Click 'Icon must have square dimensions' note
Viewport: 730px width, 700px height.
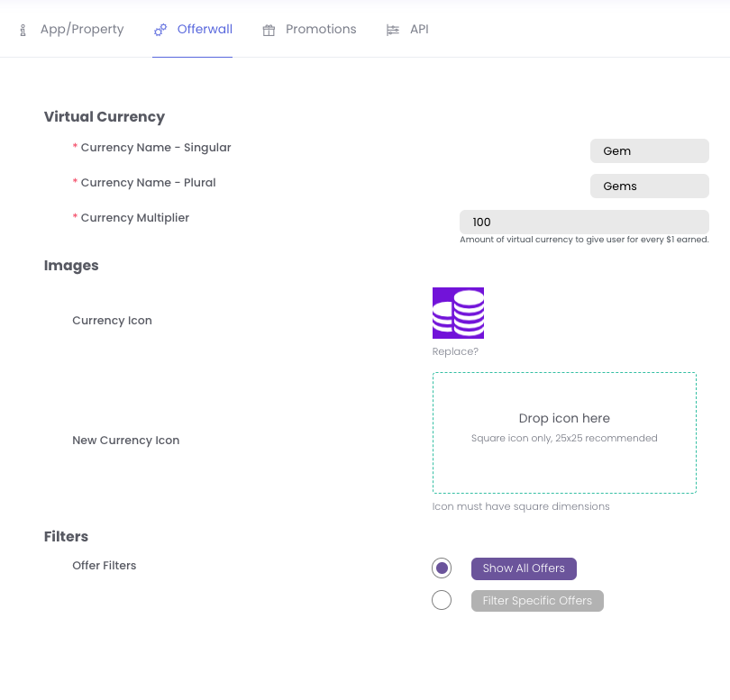521,506
